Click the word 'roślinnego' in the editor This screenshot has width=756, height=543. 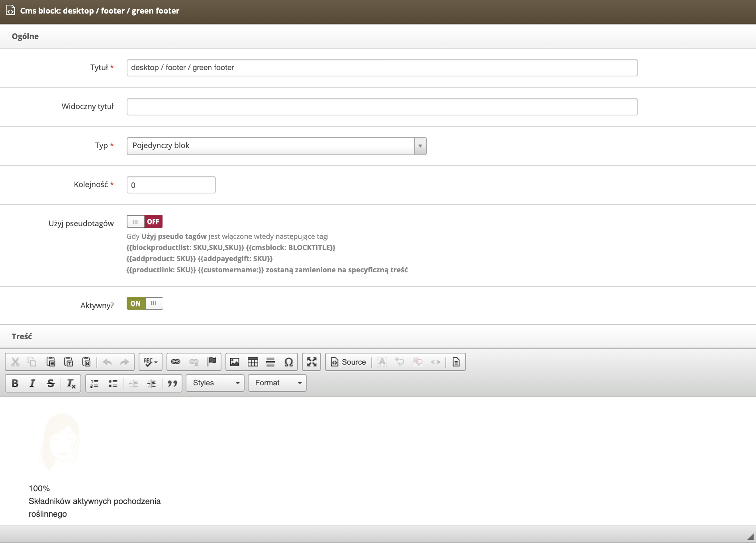tap(47, 514)
